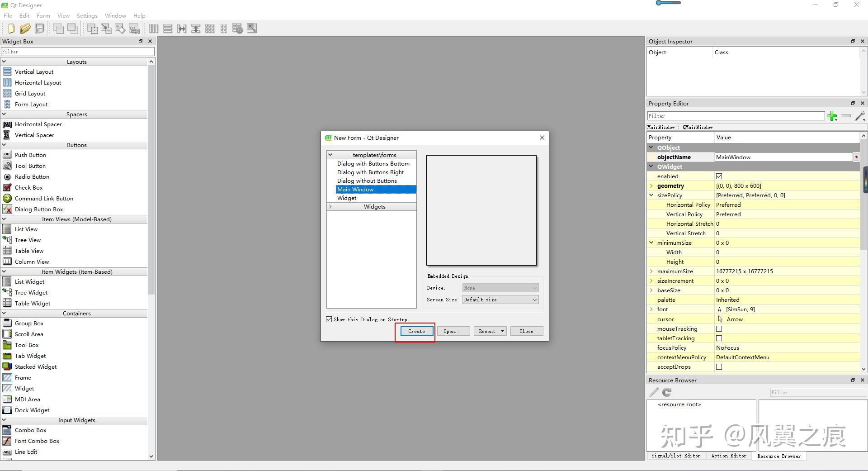Select the Bring to Front toolbar icon

coord(73,29)
